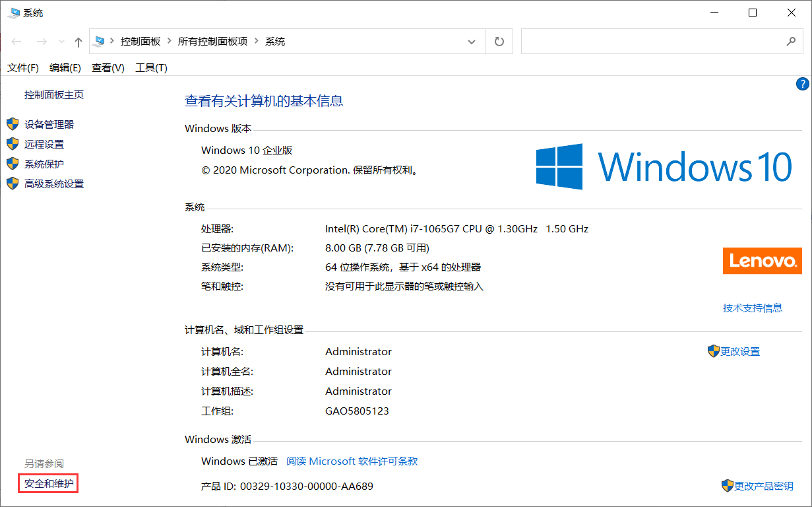Minimize the 系统 window
Viewport: 812px width, 507px height.
[714, 13]
